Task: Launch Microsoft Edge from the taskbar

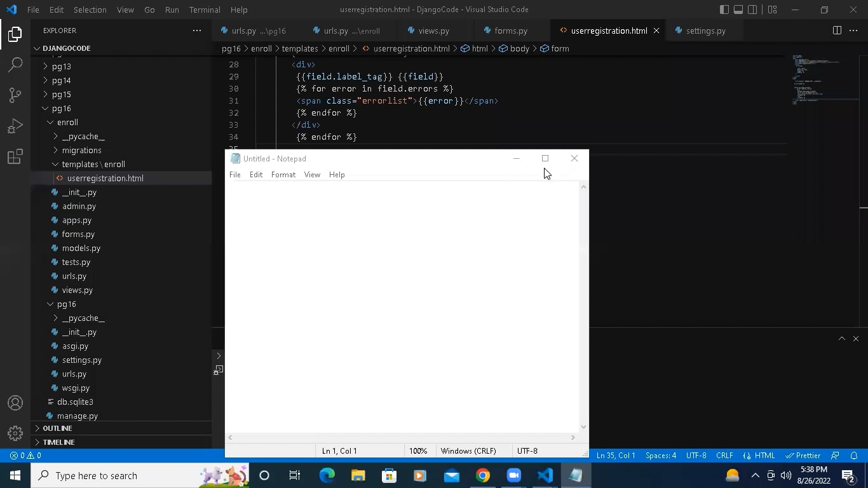Action: [327, 475]
